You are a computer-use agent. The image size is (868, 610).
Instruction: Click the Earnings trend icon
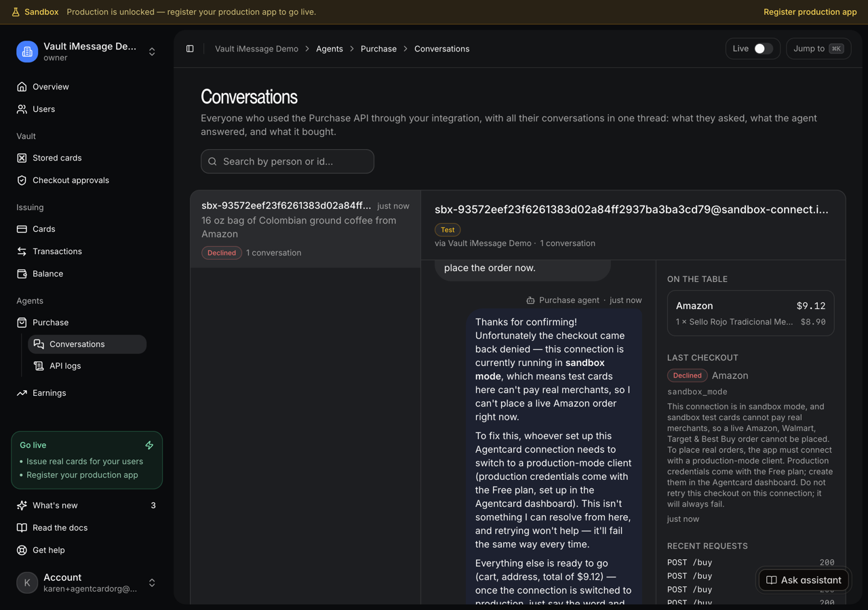[x=22, y=393]
